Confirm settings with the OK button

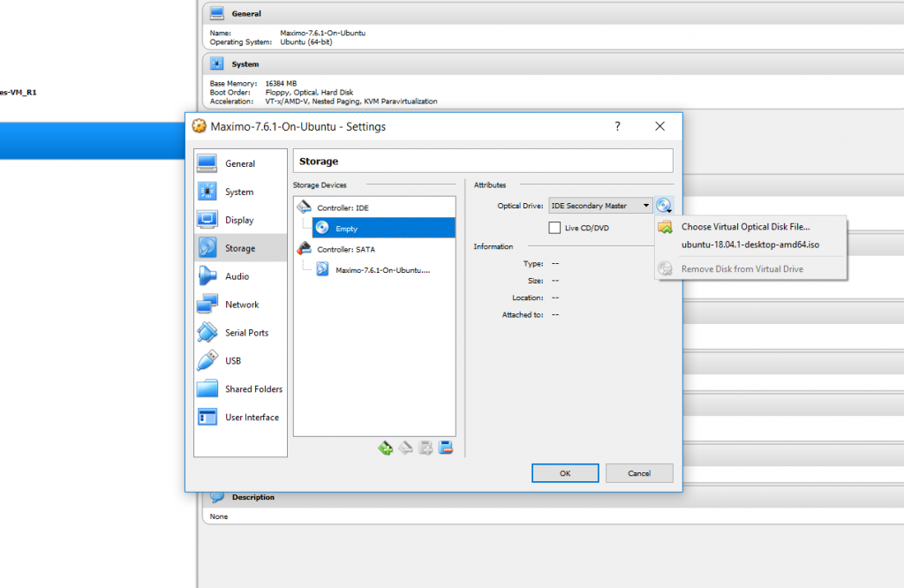click(565, 473)
